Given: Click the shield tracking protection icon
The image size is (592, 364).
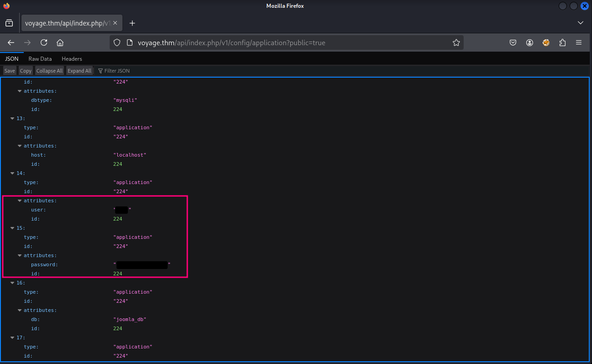Looking at the screenshot, I should click(117, 42).
